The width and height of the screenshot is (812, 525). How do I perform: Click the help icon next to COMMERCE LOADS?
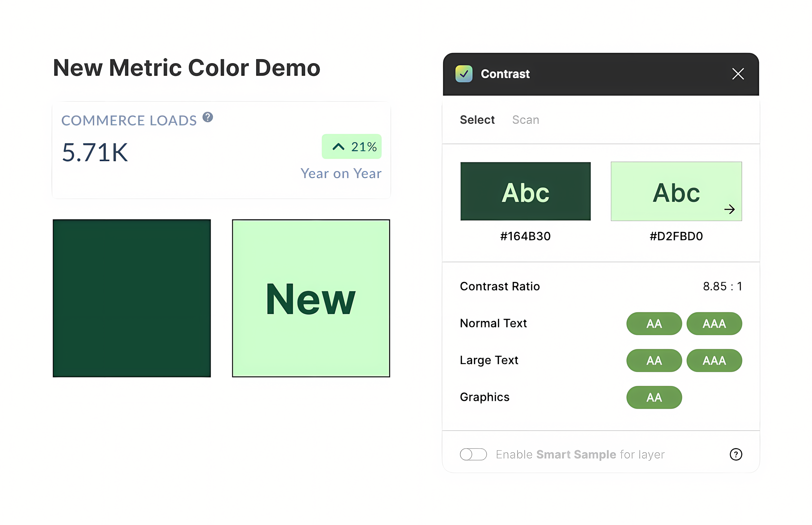pyautogui.click(x=208, y=118)
